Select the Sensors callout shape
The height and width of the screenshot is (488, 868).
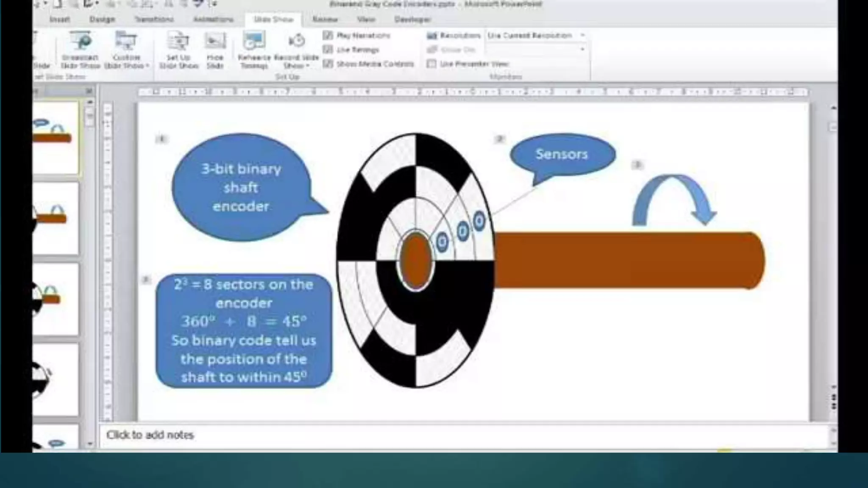tap(562, 154)
